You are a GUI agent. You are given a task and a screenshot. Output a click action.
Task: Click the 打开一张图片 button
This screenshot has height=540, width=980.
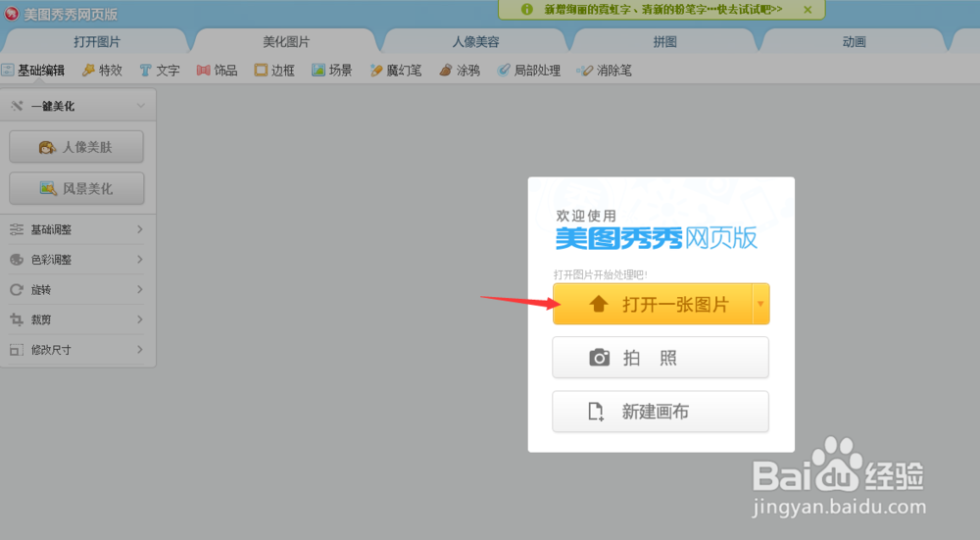[x=653, y=304]
